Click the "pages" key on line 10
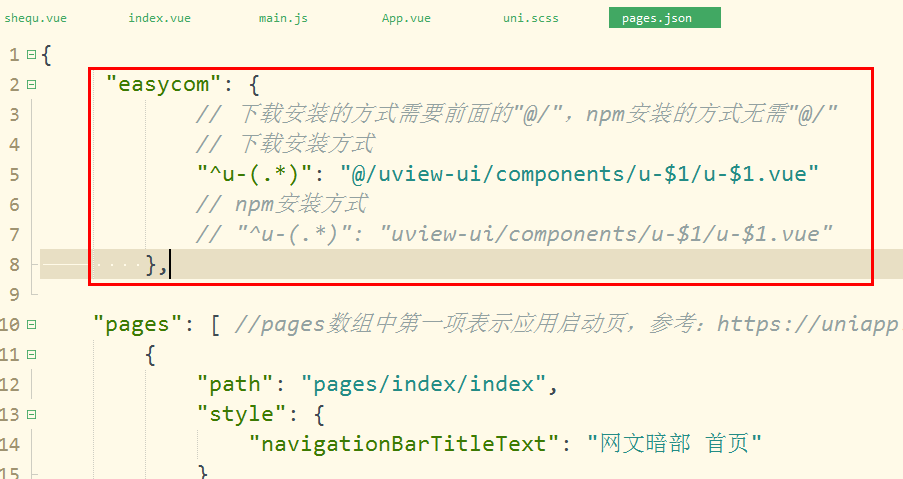903x479 pixels. tap(138, 324)
